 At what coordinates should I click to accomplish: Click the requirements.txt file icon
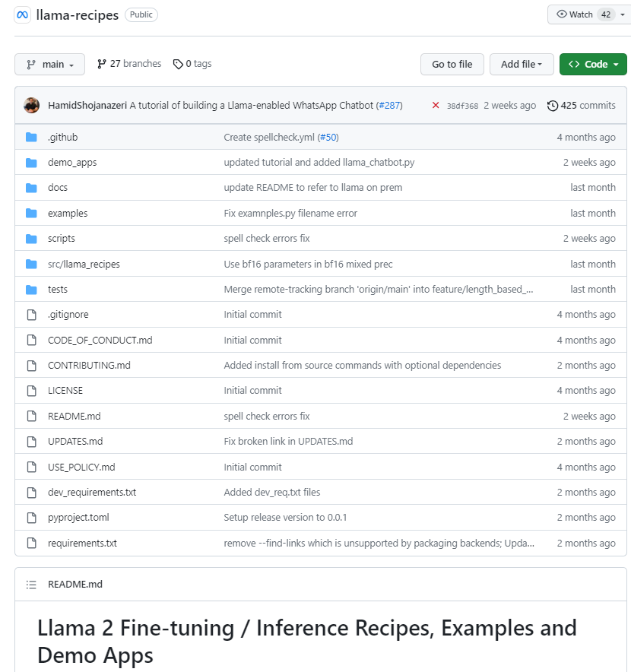pos(32,543)
